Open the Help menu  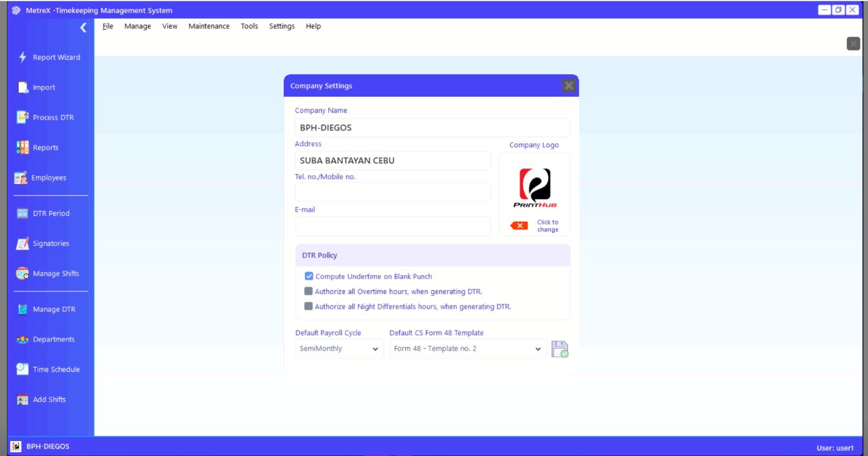(x=314, y=26)
